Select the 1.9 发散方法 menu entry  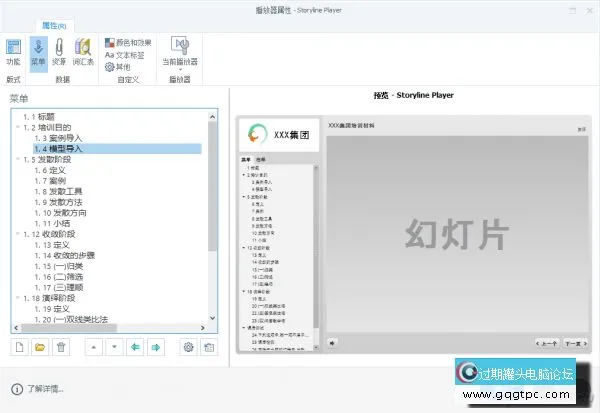pyautogui.click(x=58, y=202)
